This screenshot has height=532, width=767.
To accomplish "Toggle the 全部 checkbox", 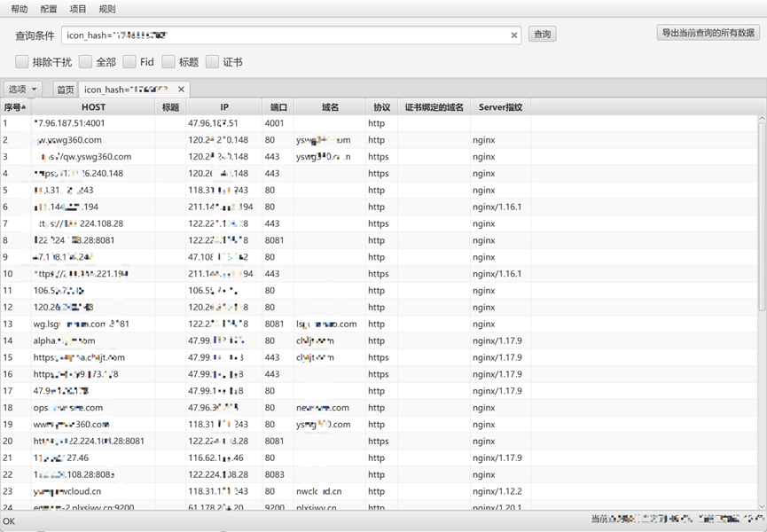I will point(85,62).
